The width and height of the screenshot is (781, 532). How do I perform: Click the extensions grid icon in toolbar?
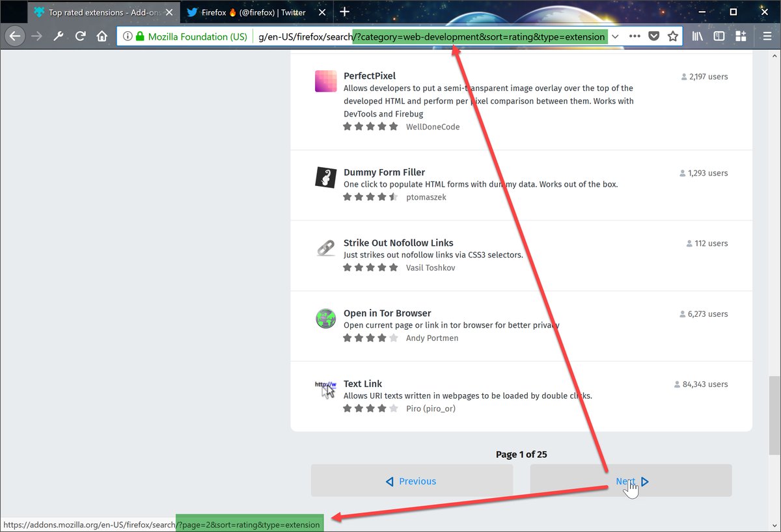[x=740, y=36]
